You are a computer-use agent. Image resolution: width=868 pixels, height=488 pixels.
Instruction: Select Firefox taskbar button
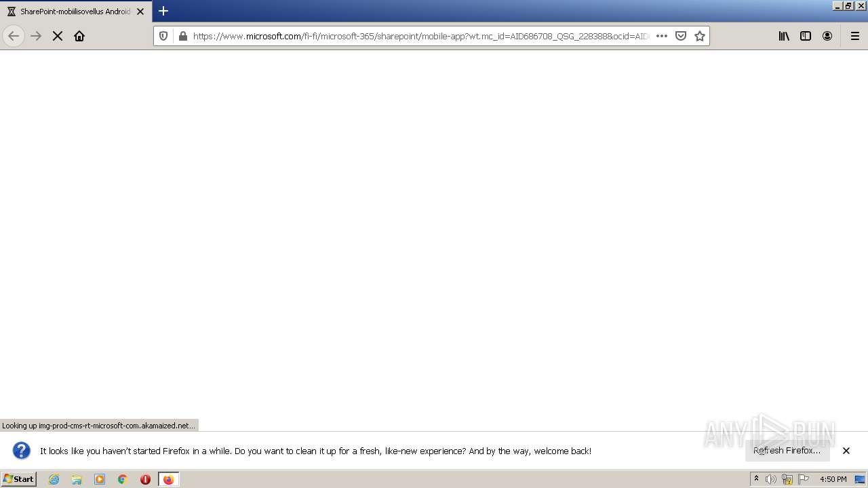tap(168, 479)
